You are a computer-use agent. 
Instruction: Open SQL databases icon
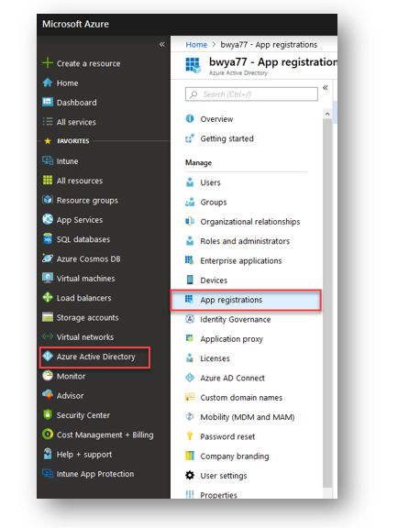48,238
